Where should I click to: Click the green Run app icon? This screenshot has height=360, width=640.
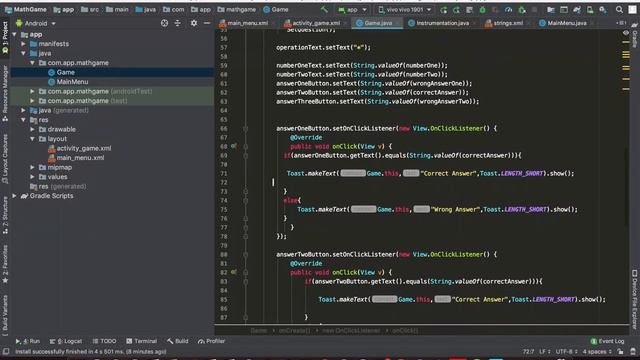click(443, 9)
